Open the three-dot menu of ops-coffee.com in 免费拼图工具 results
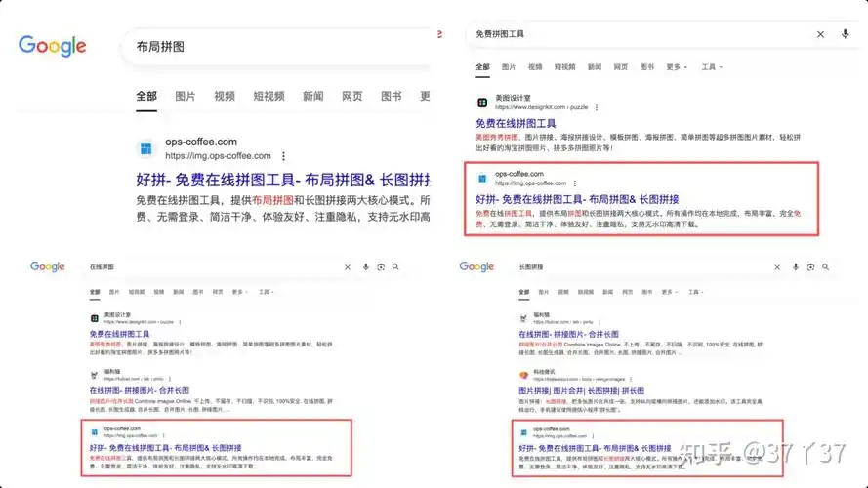 pos(575,183)
